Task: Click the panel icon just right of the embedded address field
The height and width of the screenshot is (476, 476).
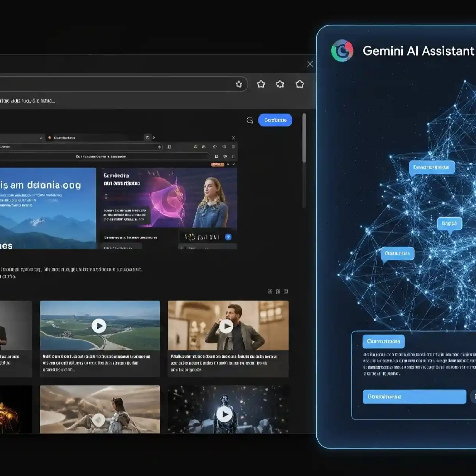Action: 169,147
